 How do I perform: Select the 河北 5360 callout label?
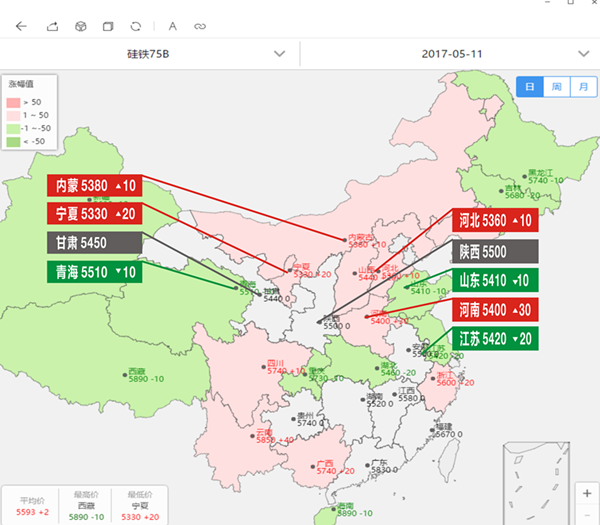click(495, 220)
